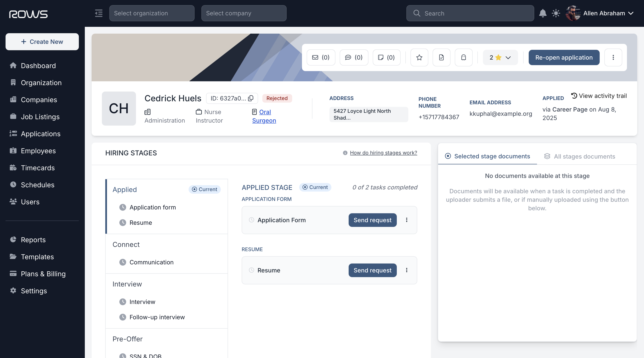The height and width of the screenshot is (358, 644).
Task: Click the ghost icon in the action bar
Action: point(464,57)
